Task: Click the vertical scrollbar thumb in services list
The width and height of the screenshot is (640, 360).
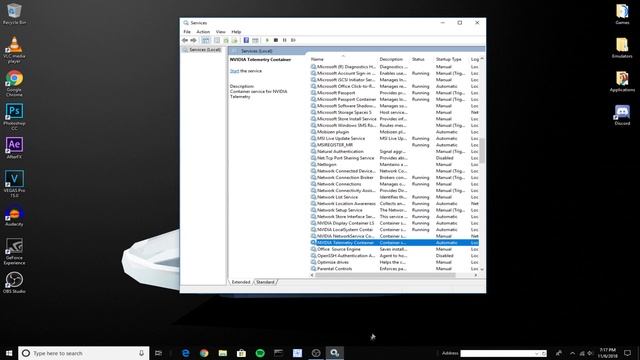Action: coord(482,150)
